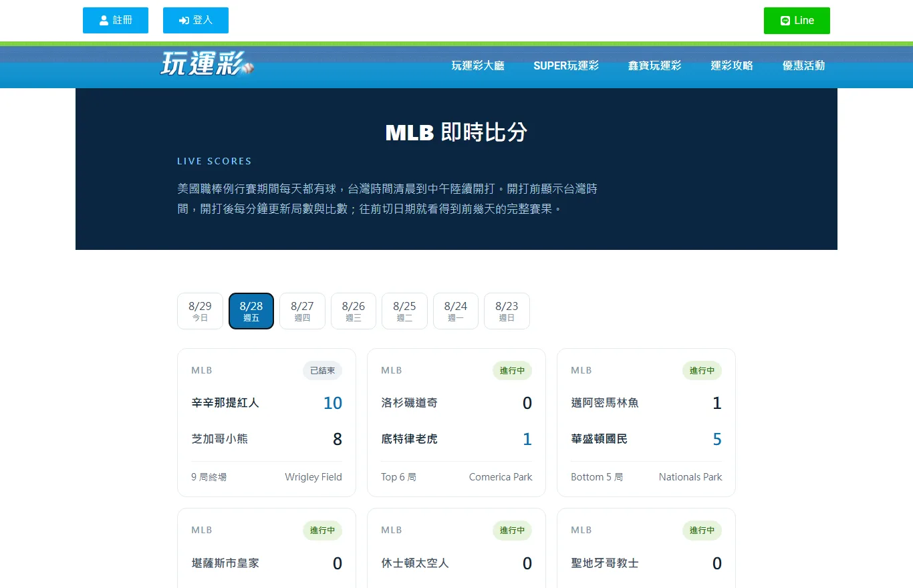
Task: Click the 登入 login button
Action: [x=196, y=21]
